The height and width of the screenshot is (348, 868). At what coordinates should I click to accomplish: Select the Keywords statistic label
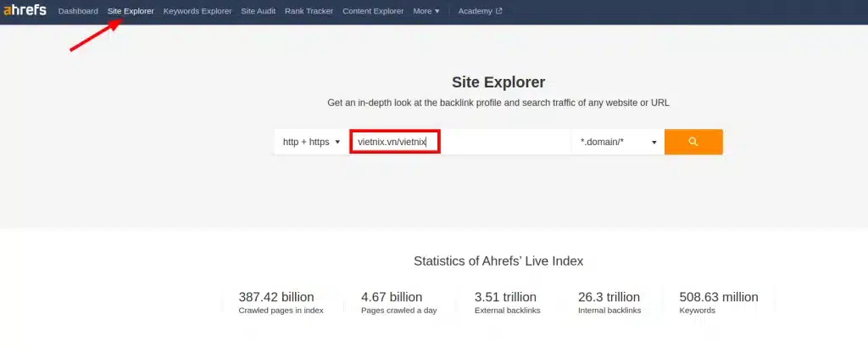698,311
